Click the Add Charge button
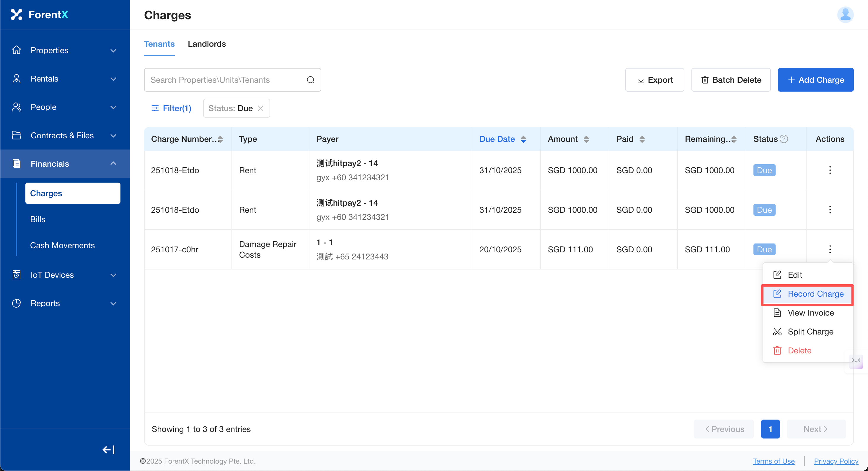 point(815,80)
